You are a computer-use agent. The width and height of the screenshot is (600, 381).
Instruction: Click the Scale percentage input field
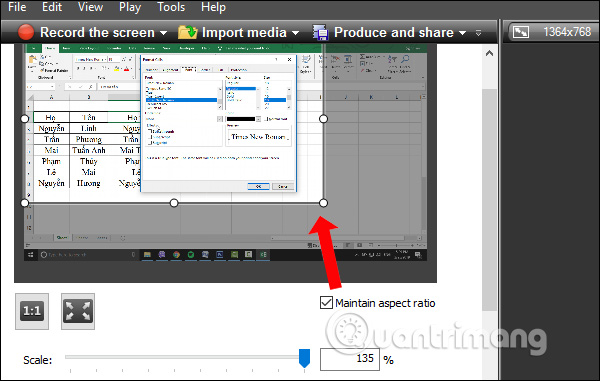click(x=350, y=359)
